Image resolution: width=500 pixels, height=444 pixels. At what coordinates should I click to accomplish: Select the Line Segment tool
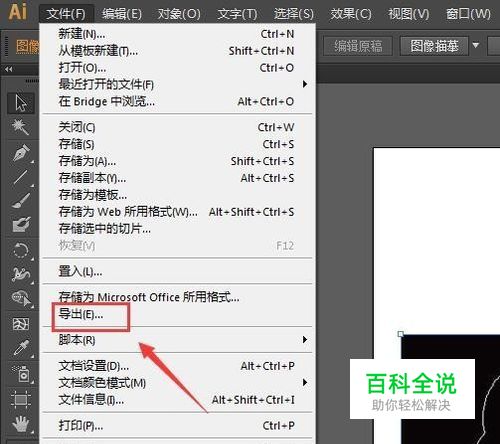(21, 177)
